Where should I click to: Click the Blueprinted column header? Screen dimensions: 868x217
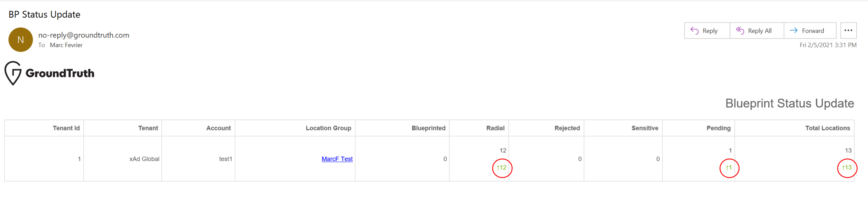point(428,128)
